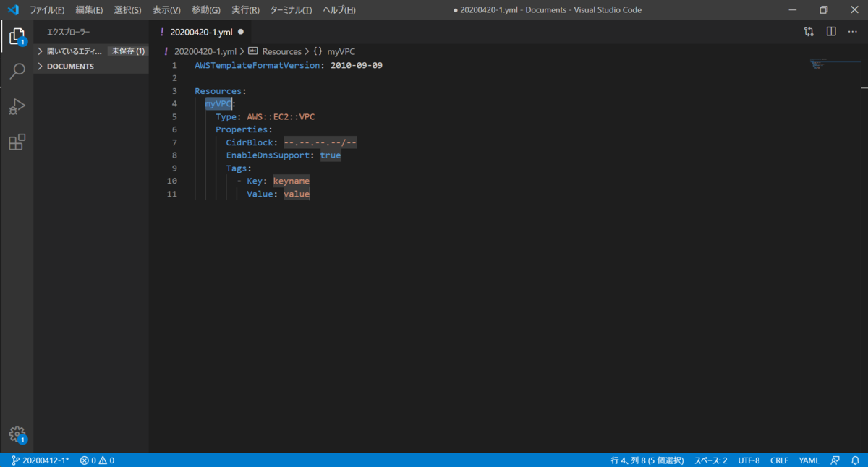Image resolution: width=868 pixels, height=467 pixels.
Task: Click the Open Changes compare icon
Action: (809, 32)
